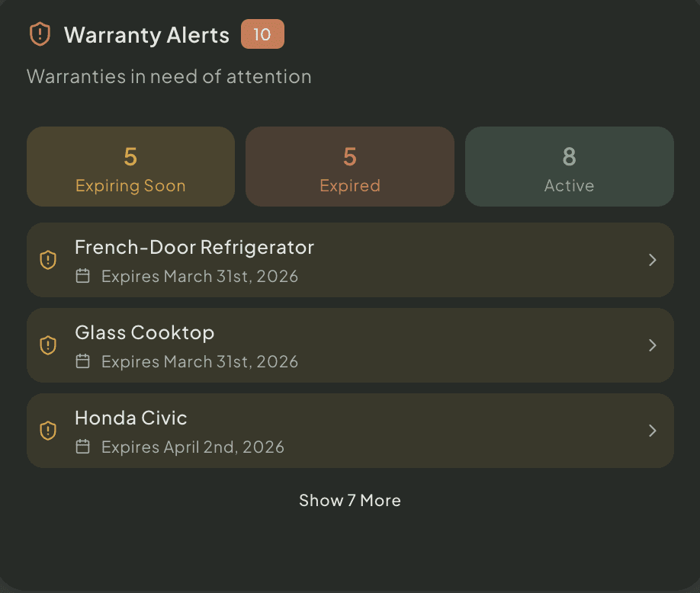Expand the Glass Cooktop warranty entry
This screenshot has height=593, width=700.
point(653,345)
